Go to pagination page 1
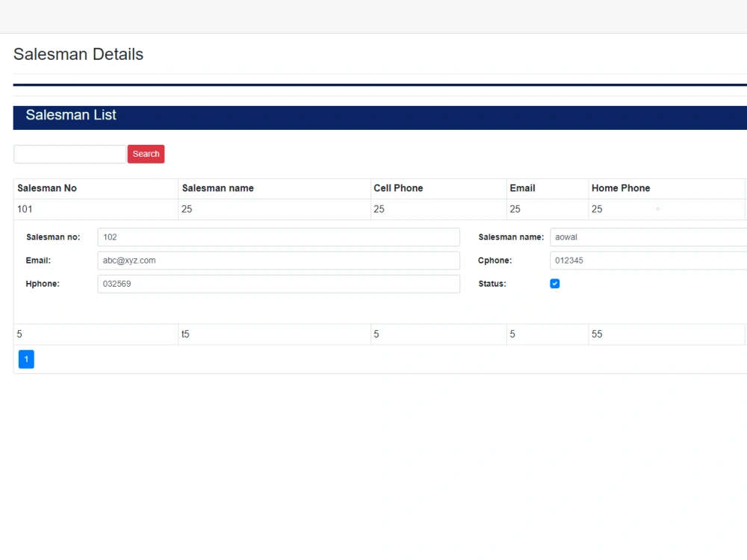The width and height of the screenshot is (747, 560). pos(26,359)
